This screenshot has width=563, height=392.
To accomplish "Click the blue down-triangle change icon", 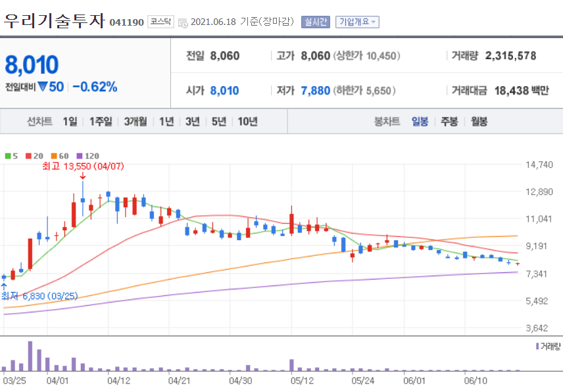I will click(42, 87).
